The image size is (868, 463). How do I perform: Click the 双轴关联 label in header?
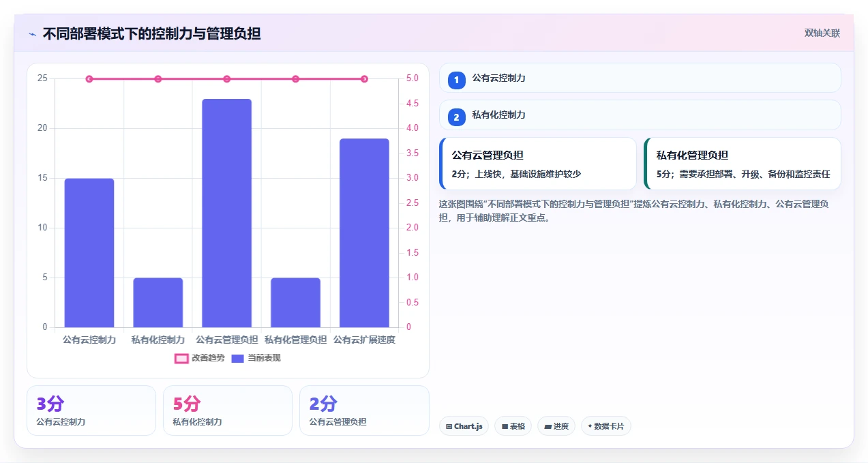coord(822,33)
